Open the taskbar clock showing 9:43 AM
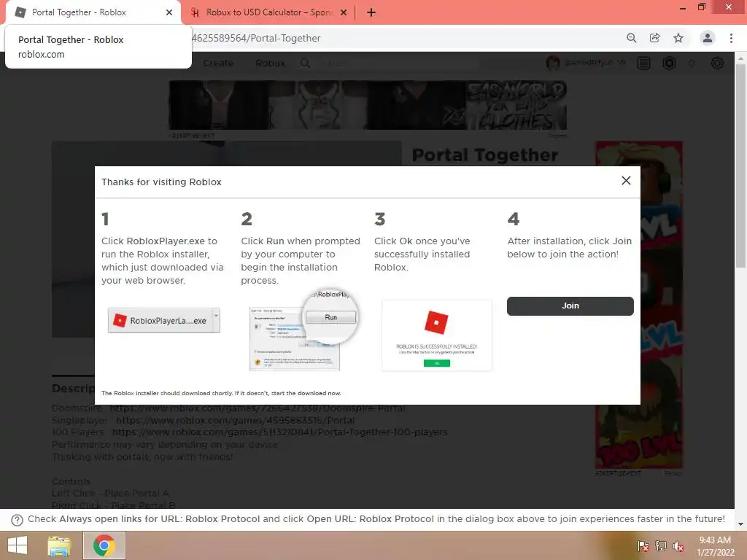This screenshot has height=560, width=747. tap(715, 546)
